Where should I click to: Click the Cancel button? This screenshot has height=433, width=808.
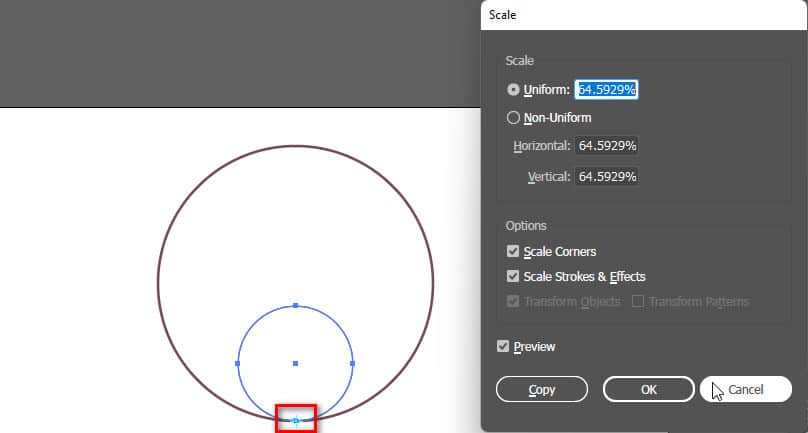point(746,389)
